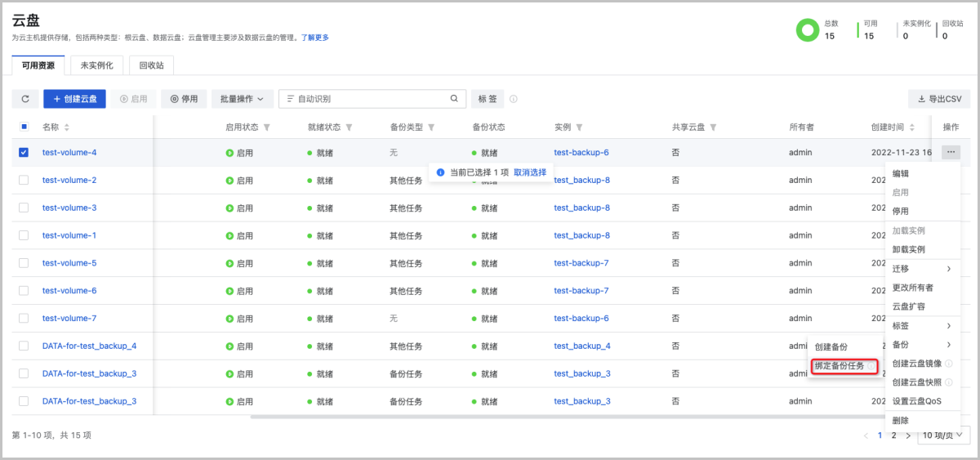Click the filter icon on 启用状态 column
The width and height of the screenshot is (980, 460).
click(x=267, y=127)
